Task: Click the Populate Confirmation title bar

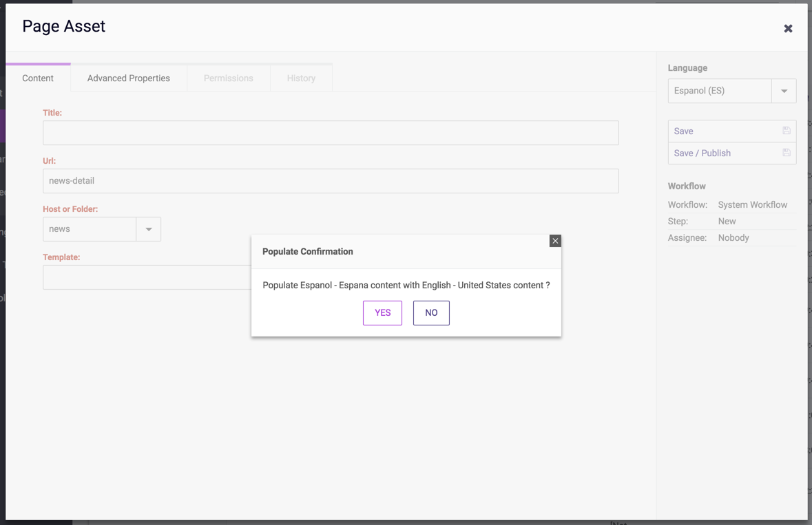Action: [399, 252]
